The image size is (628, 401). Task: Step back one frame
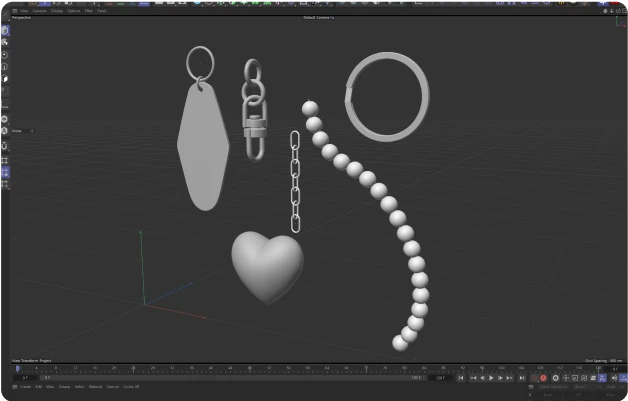[x=483, y=378]
